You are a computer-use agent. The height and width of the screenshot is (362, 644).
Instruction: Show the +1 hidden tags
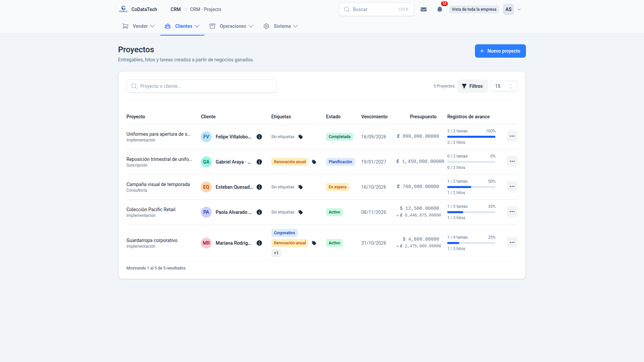point(276,253)
